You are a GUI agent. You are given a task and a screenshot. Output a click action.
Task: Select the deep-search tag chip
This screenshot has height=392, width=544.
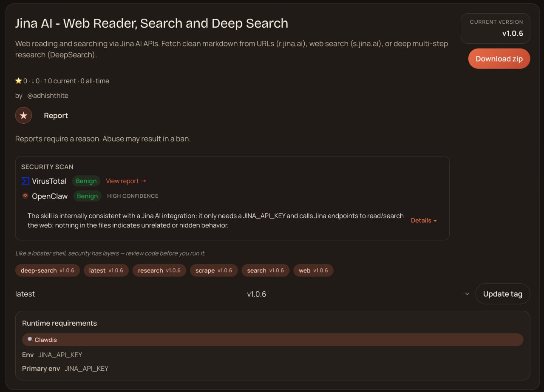pos(47,270)
